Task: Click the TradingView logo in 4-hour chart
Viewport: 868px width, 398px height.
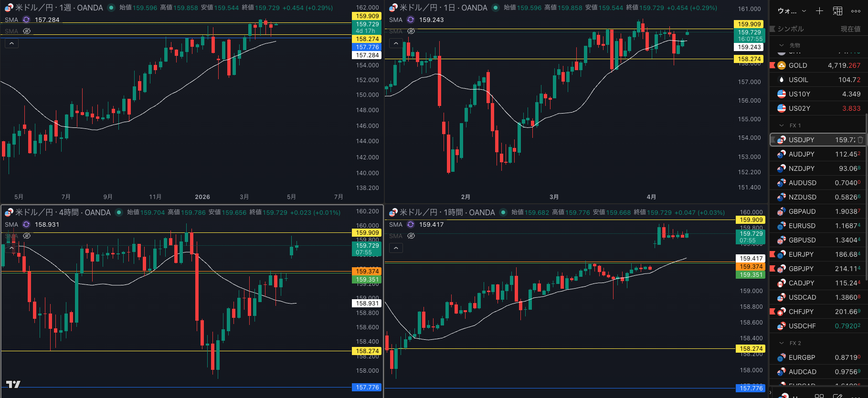Action: [x=13, y=384]
